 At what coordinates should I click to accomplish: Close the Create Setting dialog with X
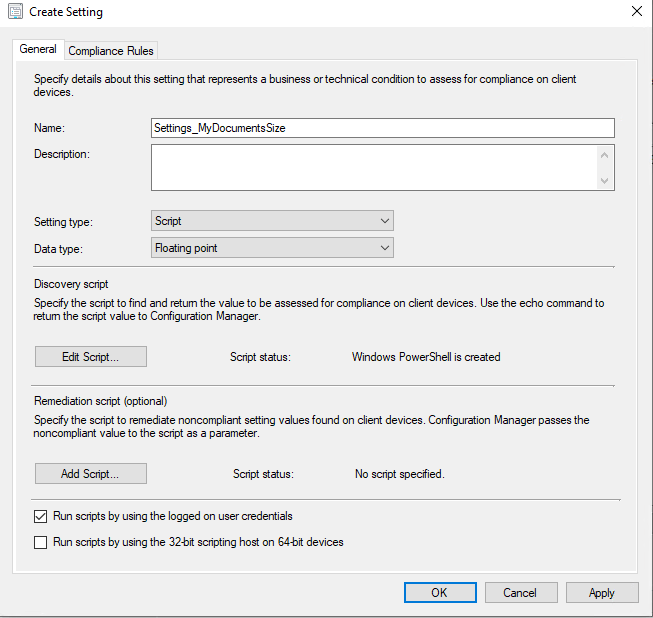click(637, 12)
